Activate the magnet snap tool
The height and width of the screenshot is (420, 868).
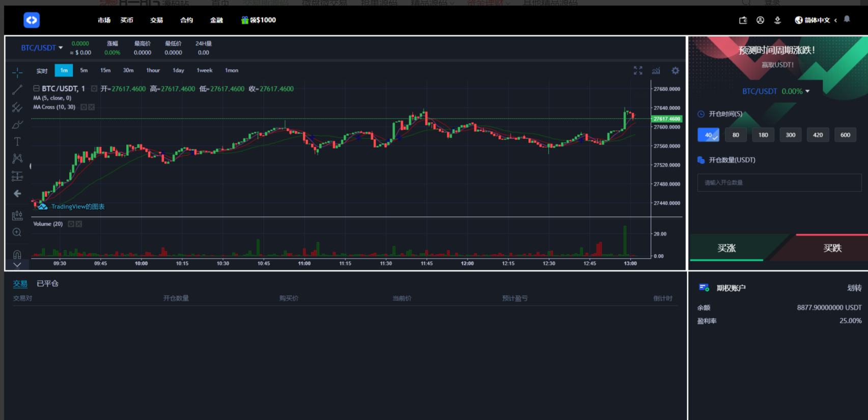click(x=17, y=254)
